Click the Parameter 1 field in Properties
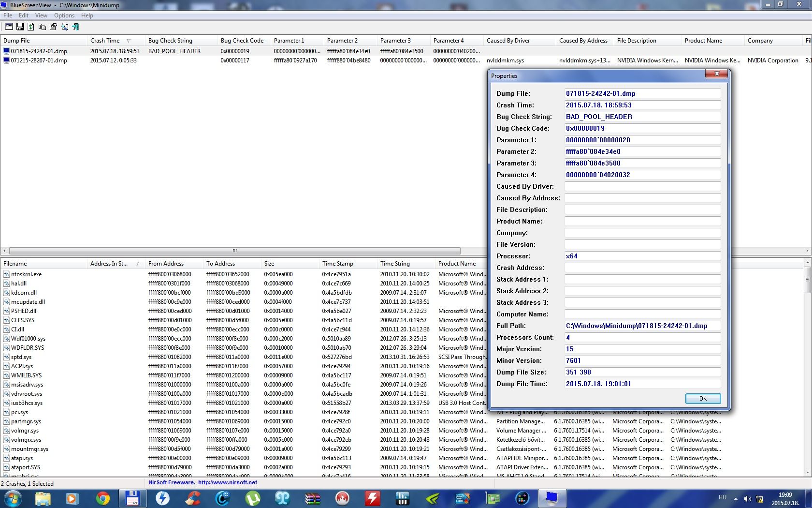Viewport: 812px width, 508px height. [x=642, y=140]
